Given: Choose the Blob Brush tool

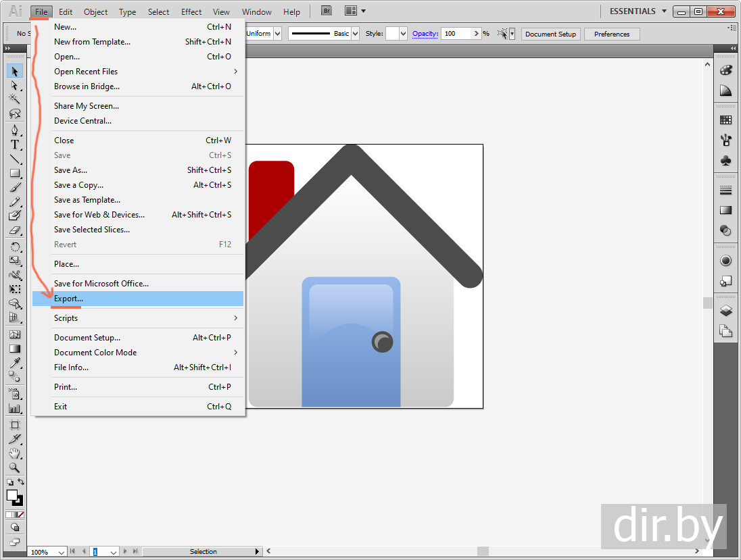Looking at the screenshot, I should pyautogui.click(x=15, y=215).
